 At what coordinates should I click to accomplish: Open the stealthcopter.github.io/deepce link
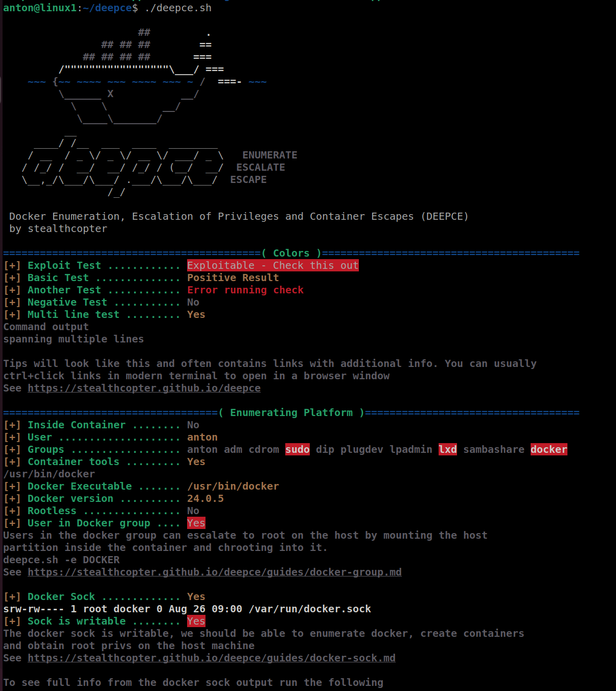pyautogui.click(x=144, y=388)
